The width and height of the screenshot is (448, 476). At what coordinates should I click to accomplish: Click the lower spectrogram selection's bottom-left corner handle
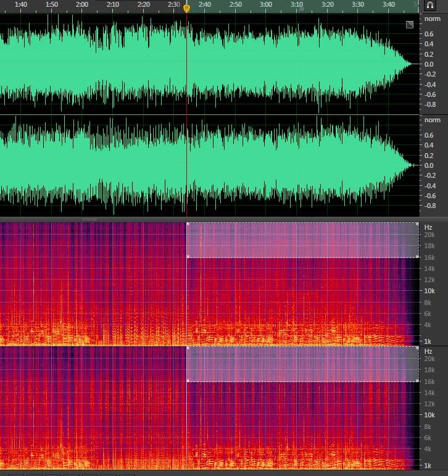click(188, 381)
